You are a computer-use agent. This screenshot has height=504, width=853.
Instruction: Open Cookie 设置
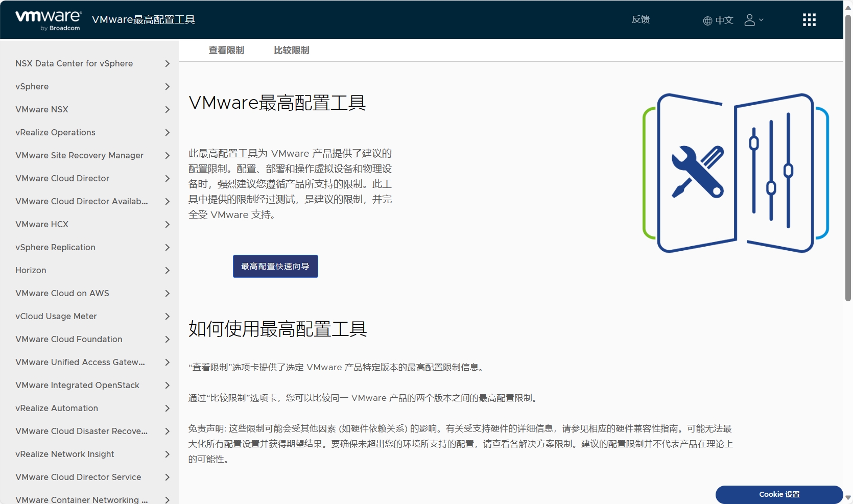[x=778, y=494]
